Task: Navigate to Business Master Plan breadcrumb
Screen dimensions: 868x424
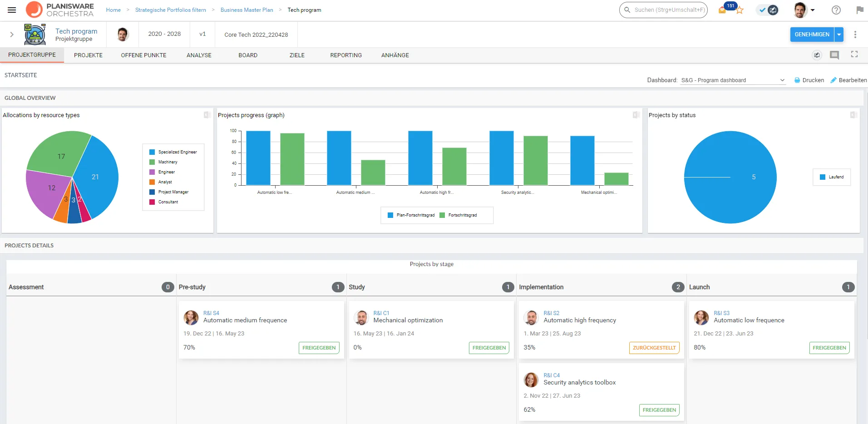Action: [247, 10]
